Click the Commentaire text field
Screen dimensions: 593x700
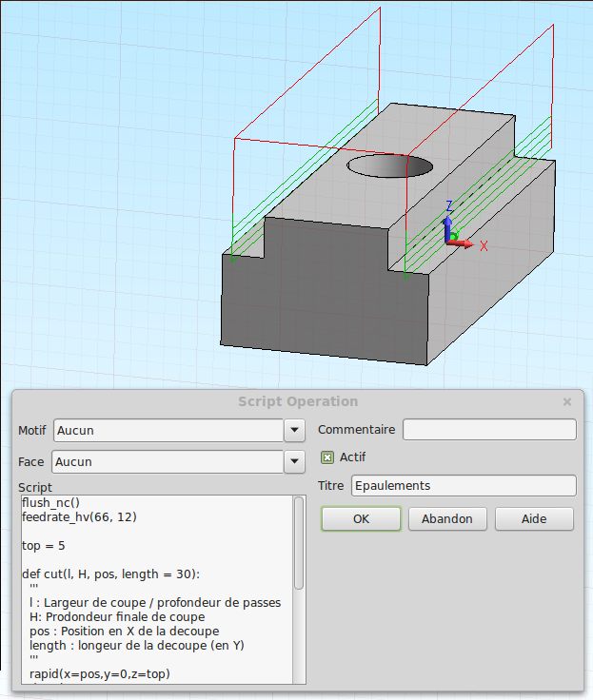pyautogui.click(x=489, y=430)
